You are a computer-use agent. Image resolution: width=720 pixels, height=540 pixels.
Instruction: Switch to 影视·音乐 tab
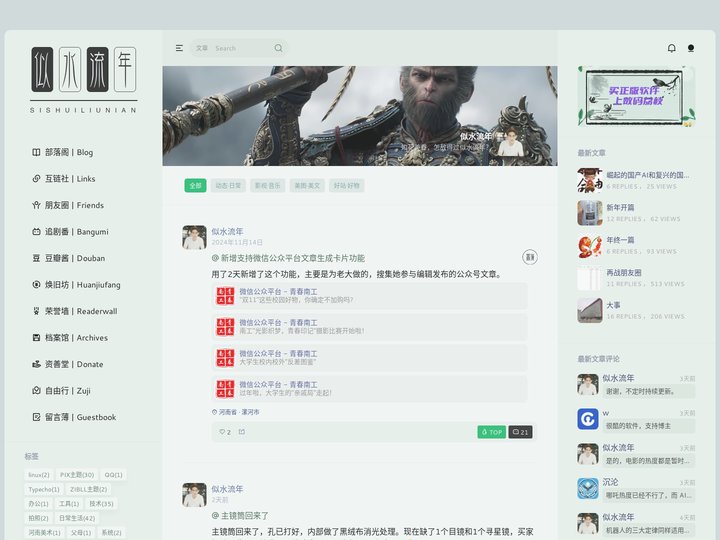(268, 186)
